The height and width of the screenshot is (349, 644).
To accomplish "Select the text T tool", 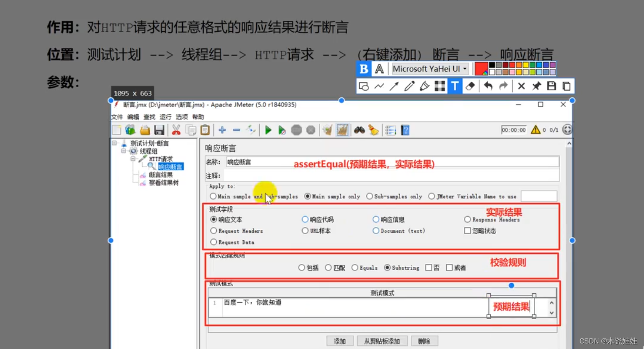I will click(x=455, y=86).
